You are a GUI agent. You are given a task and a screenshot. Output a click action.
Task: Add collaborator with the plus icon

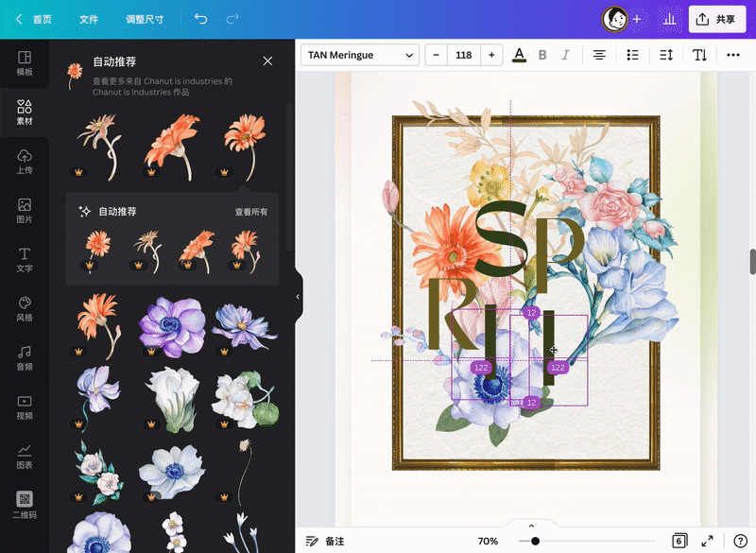tap(637, 19)
